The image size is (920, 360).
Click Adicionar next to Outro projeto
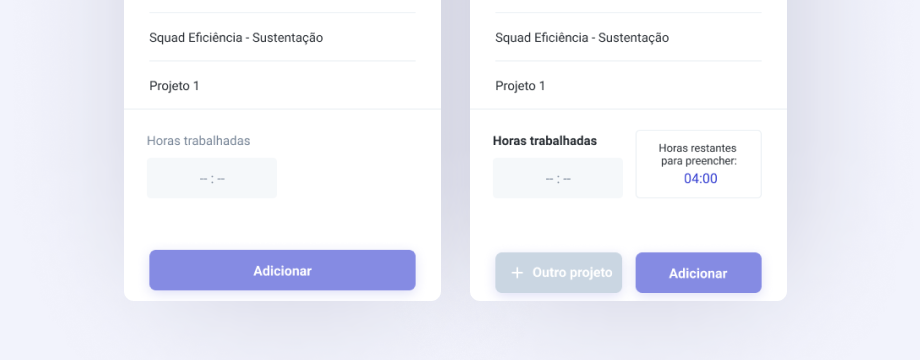pos(698,273)
